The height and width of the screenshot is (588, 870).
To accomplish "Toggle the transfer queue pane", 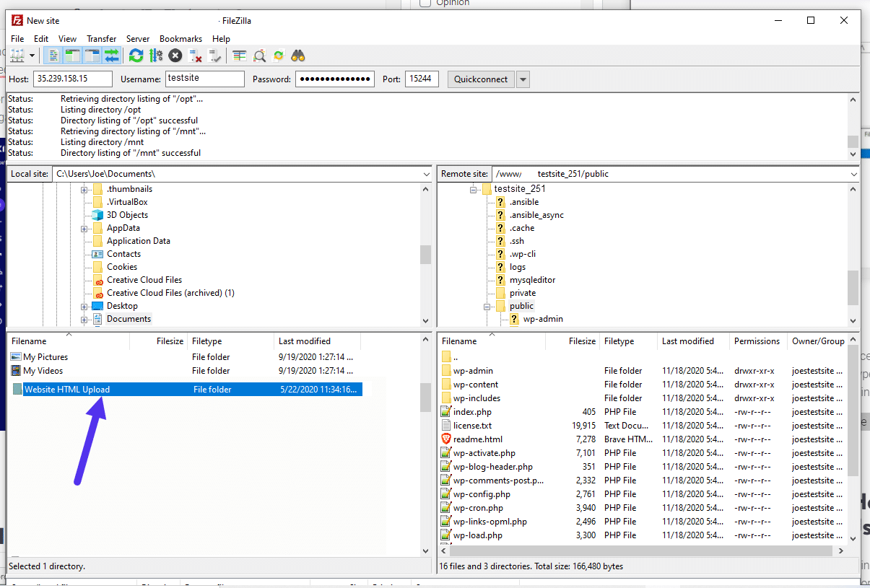I will 112,56.
